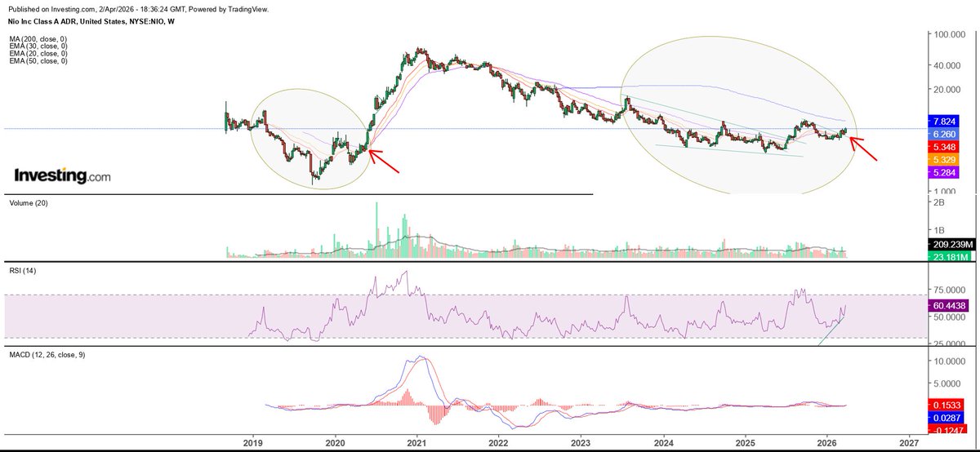Click the EMA (20, close, 0) indicator legend
980x452 pixels.
(39, 54)
